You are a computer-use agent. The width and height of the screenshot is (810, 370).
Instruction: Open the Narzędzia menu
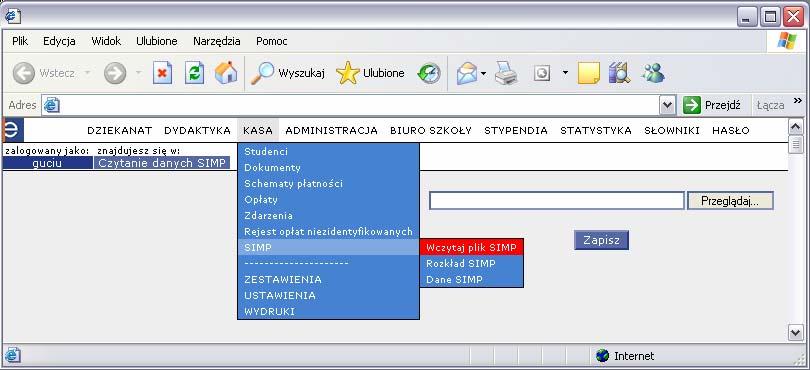[216, 41]
